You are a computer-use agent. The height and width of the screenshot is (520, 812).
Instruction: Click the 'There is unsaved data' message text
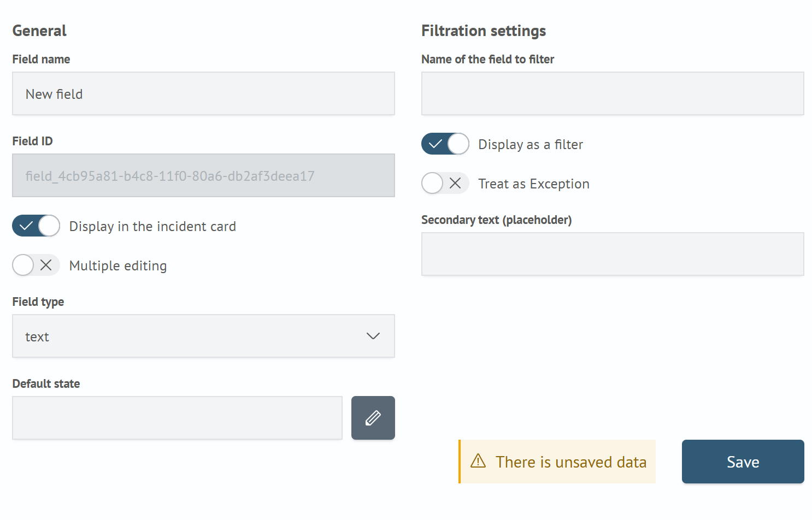pyautogui.click(x=570, y=462)
